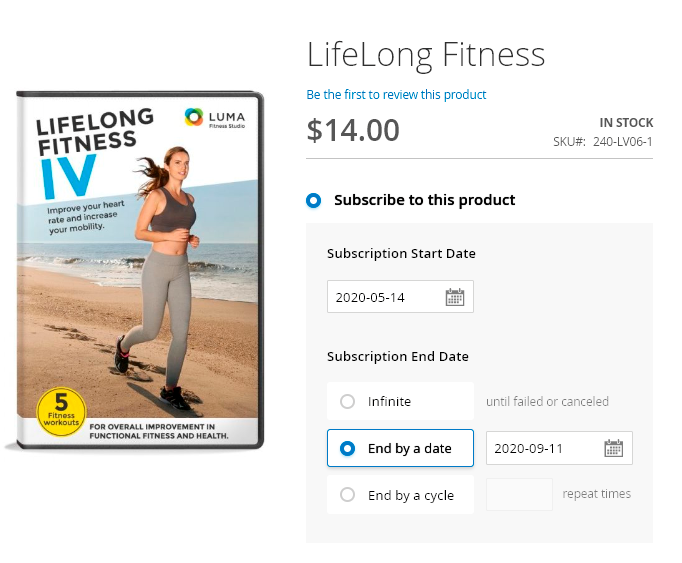
Task: Open the end date calendar picker
Action: [x=613, y=448]
